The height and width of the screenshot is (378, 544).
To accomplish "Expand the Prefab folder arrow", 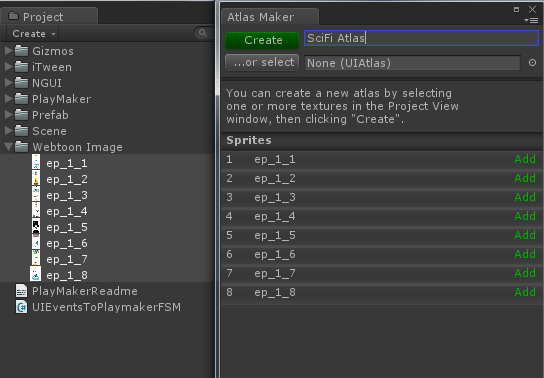I will click(9, 115).
